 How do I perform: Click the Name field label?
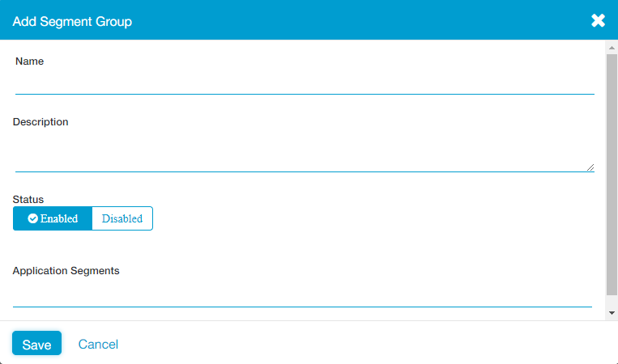pos(29,61)
